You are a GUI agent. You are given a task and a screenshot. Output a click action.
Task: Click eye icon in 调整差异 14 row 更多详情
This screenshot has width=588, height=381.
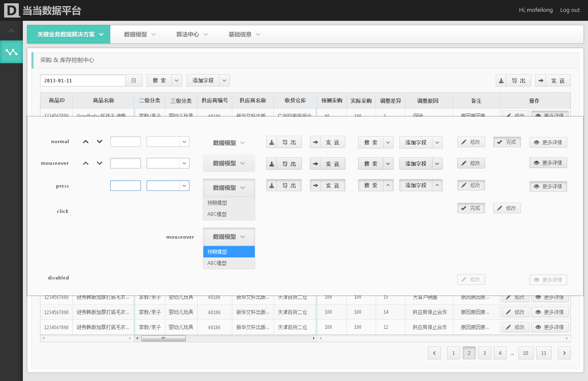(x=538, y=312)
